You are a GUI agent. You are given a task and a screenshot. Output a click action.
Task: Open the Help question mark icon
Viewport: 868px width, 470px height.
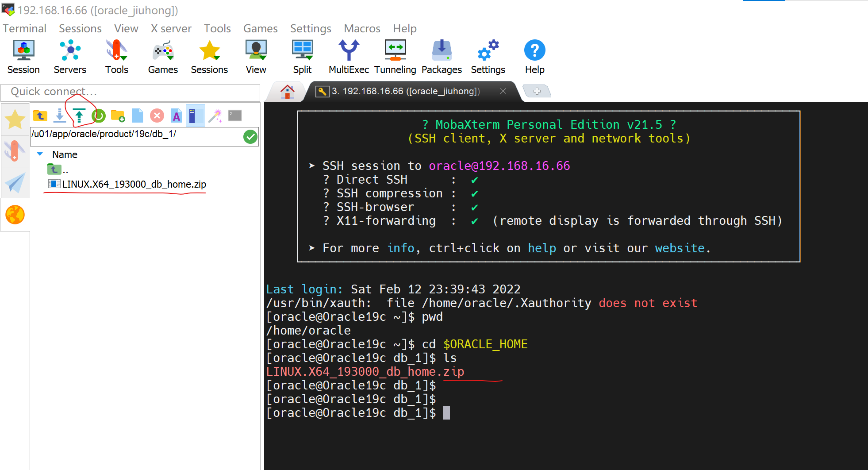pos(534,57)
